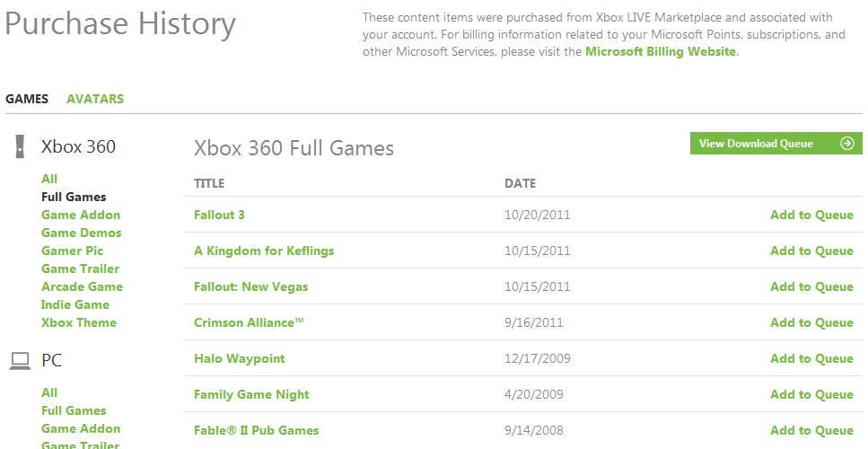This screenshot has width=868, height=449.
Task: Open the Indie Game category
Action: click(75, 304)
